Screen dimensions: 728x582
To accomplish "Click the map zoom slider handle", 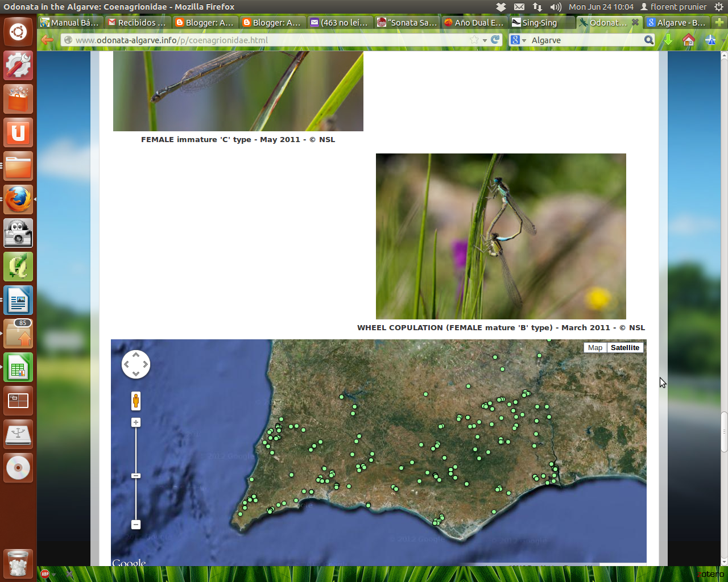I will point(136,476).
